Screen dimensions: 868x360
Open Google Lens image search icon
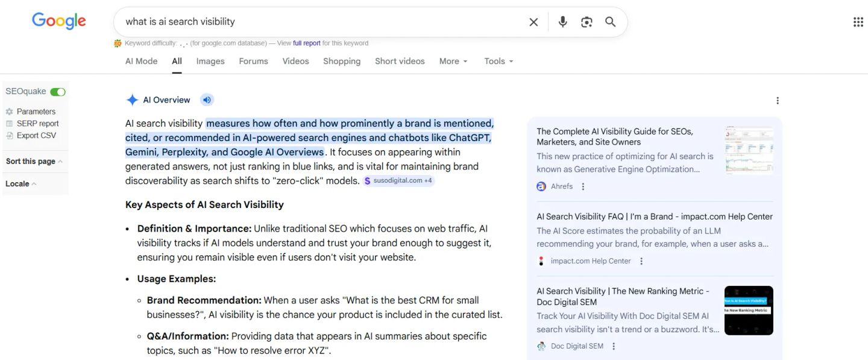click(x=587, y=22)
